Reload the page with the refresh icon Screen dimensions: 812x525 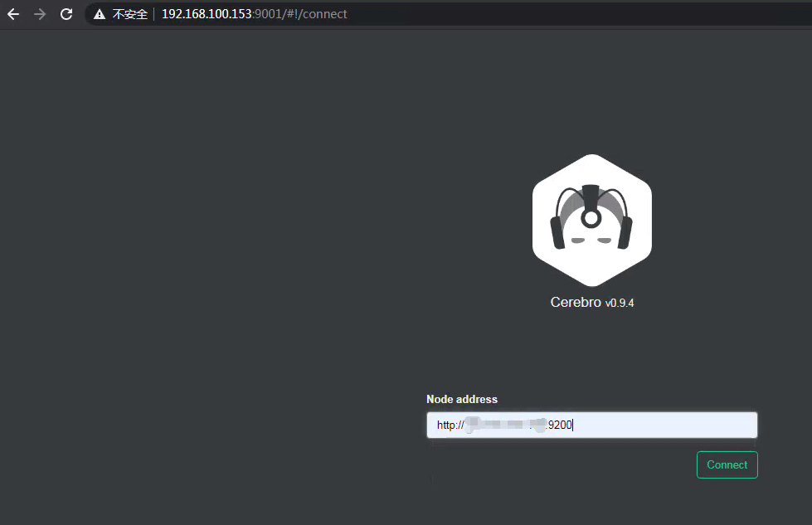[x=66, y=14]
